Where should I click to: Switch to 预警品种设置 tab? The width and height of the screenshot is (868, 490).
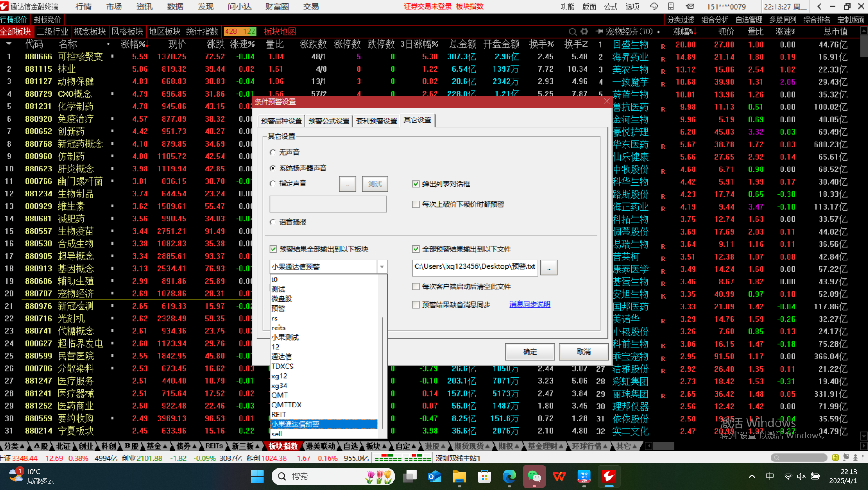click(281, 121)
